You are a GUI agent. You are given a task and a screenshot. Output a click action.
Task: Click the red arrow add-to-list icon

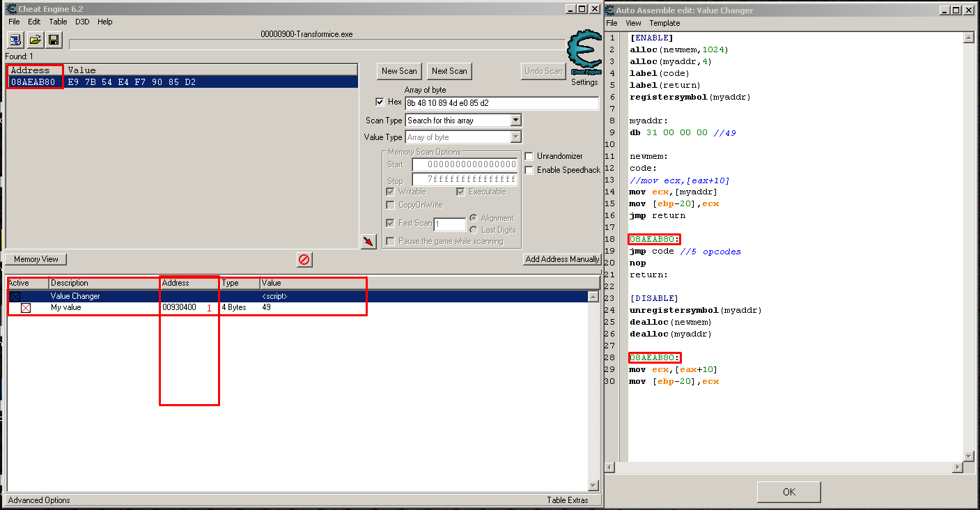click(368, 241)
